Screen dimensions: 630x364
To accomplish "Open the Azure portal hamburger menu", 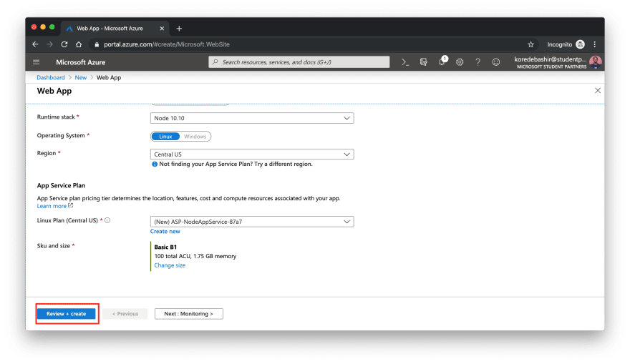I will pyautogui.click(x=37, y=62).
